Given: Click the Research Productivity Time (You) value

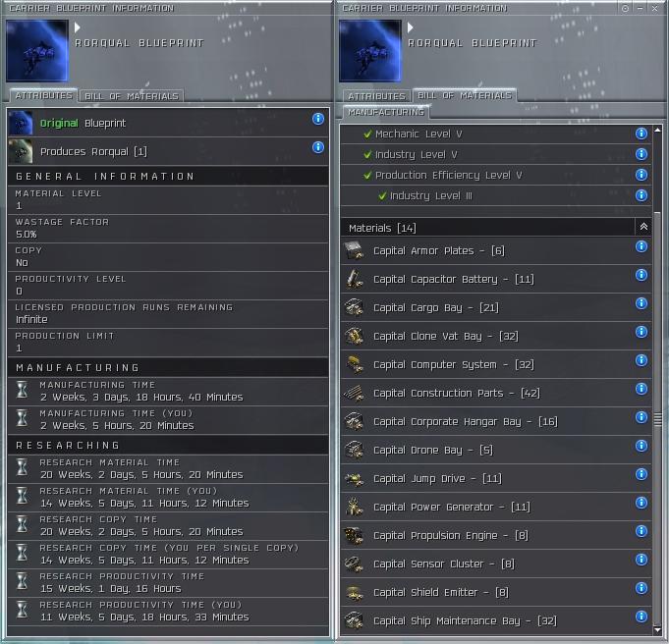Looking at the screenshot, I should (144, 617).
